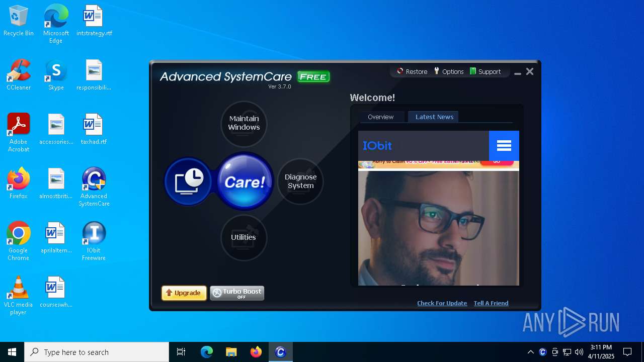This screenshot has height=362, width=644.
Task: Click the IObit logo in news panel
Action: pos(377,146)
